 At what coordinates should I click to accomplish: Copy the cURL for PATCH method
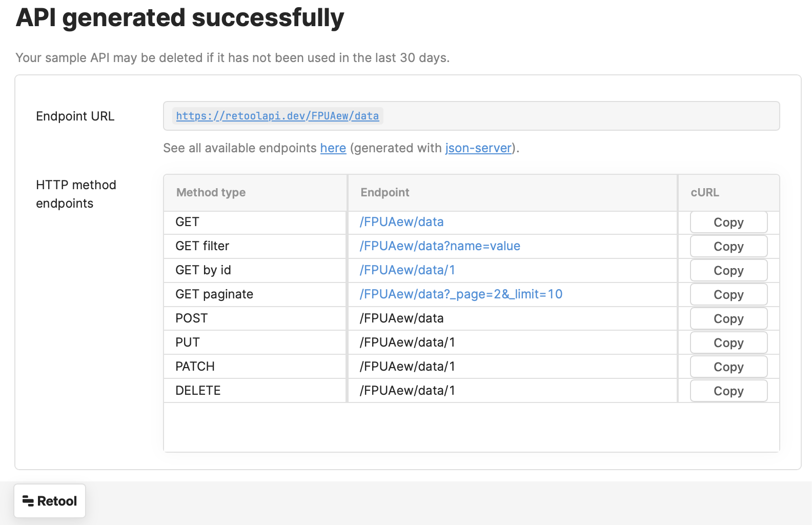(728, 367)
